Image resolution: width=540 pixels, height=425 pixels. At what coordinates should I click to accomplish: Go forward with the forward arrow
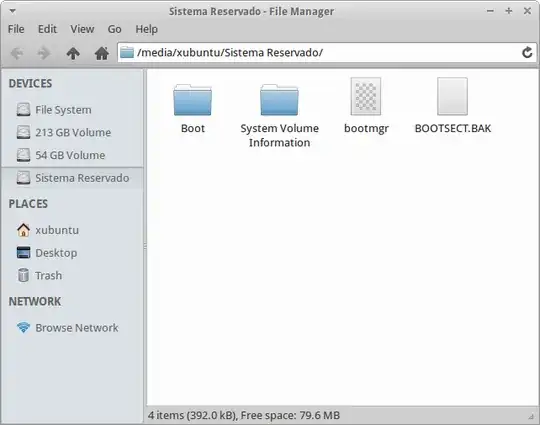pyautogui.click(x=44, y=53)
